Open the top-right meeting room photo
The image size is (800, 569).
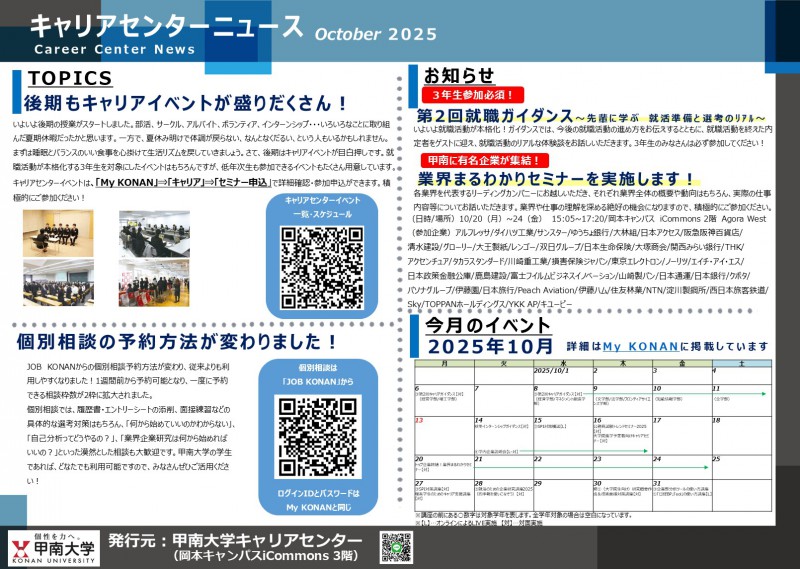point(153,232)
